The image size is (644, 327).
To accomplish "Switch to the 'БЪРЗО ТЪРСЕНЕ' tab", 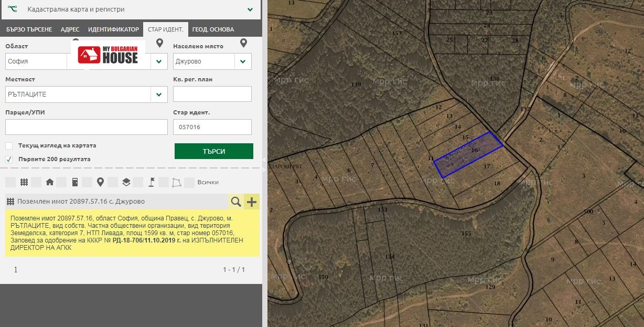I will (28, 29).
